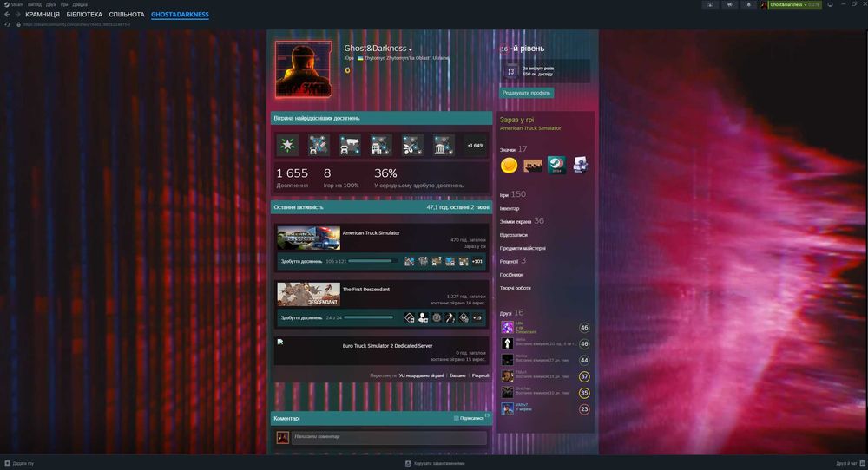This screenshot has width=868, height=470.
Task: Show the +1 649 more achievements
Action: click(x=475, y=146)
